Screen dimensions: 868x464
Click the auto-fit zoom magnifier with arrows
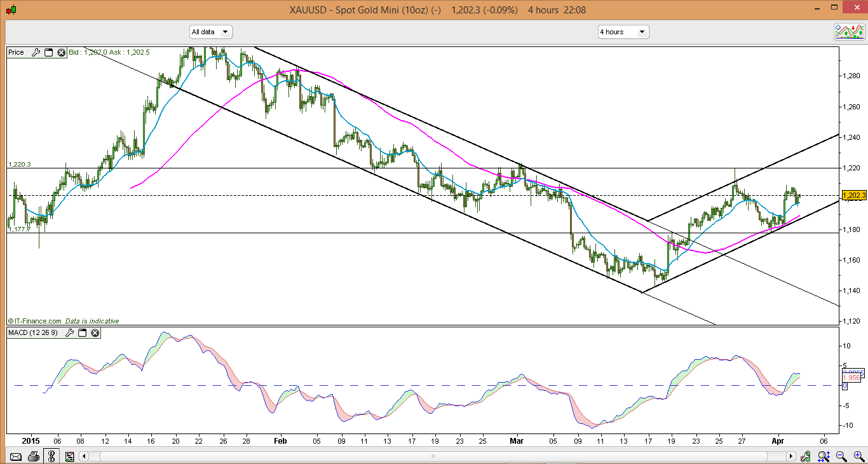point(824,456)
